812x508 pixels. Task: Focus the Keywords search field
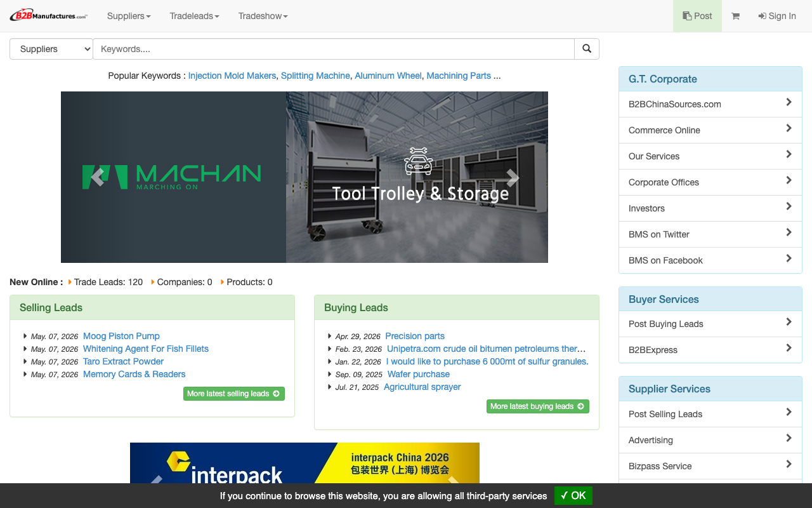(334, 49)
